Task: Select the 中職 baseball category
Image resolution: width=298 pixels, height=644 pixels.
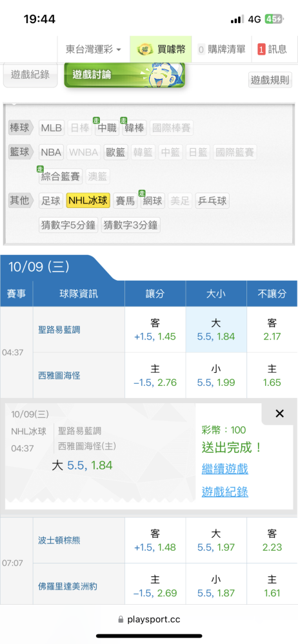Action: coord(106,129)
